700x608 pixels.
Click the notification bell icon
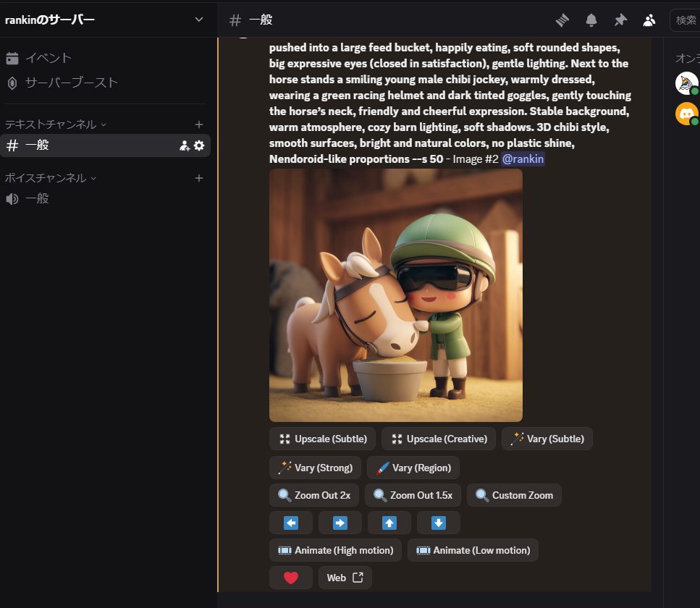591,20
